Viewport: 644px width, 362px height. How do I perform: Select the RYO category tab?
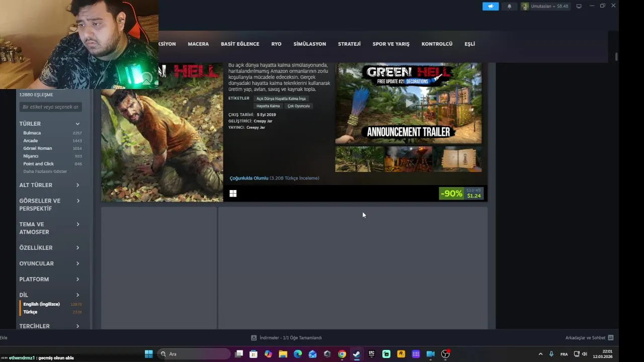(276, 44)
